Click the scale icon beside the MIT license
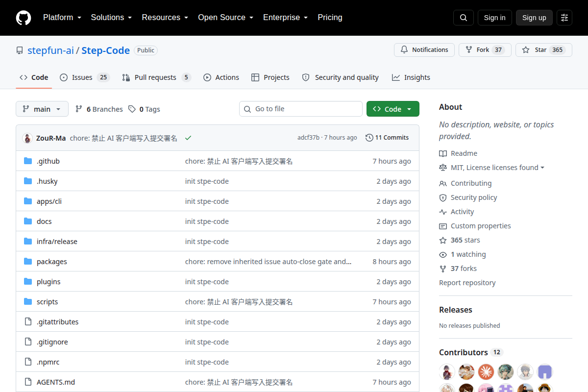 coord(443,168)
